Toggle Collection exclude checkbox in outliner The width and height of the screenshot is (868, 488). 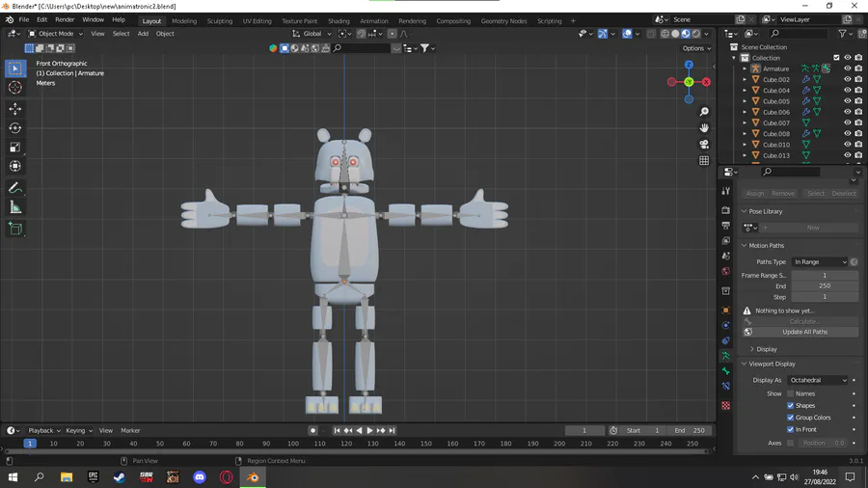tap(836, 58)
